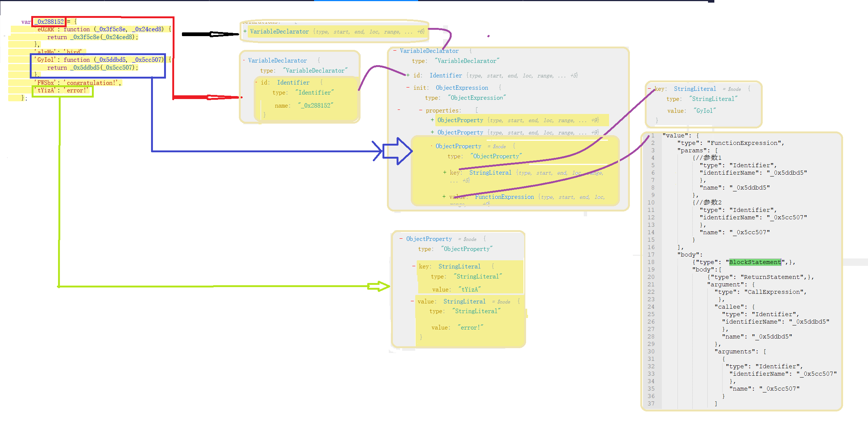868x423 pixels.
Task: Expand the "value: FunctionExpression" node
Action: 443,197
